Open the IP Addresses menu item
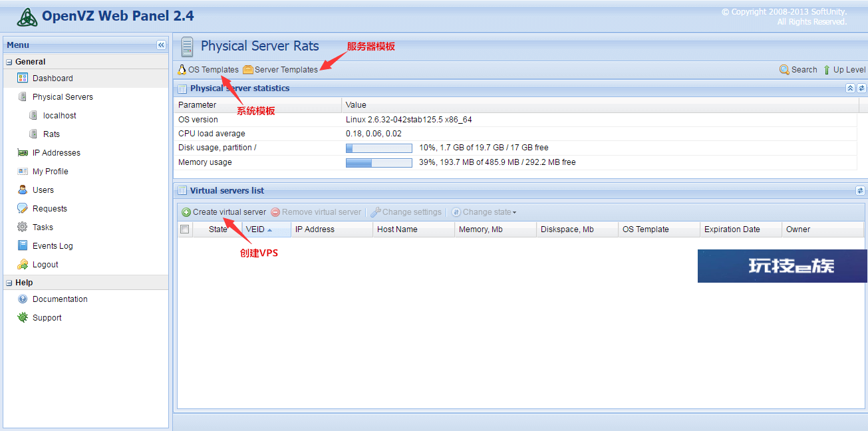868x431 pixels. [57, 152]
